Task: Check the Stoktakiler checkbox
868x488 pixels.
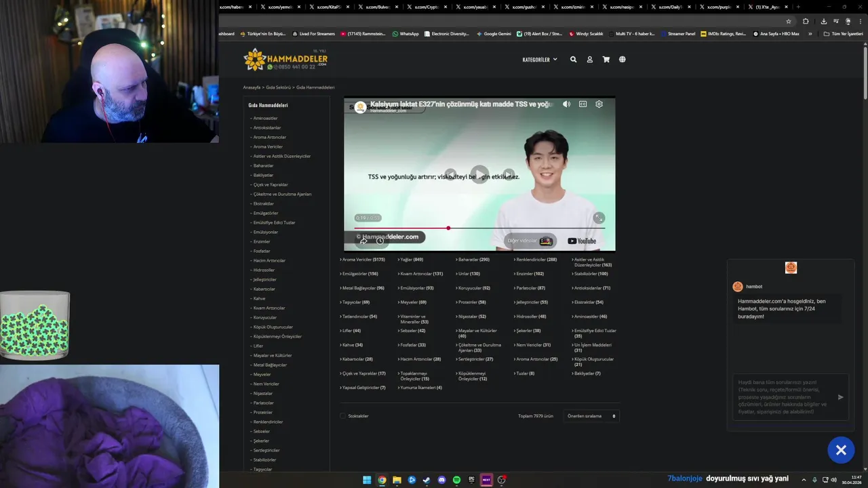Action: 342,415
